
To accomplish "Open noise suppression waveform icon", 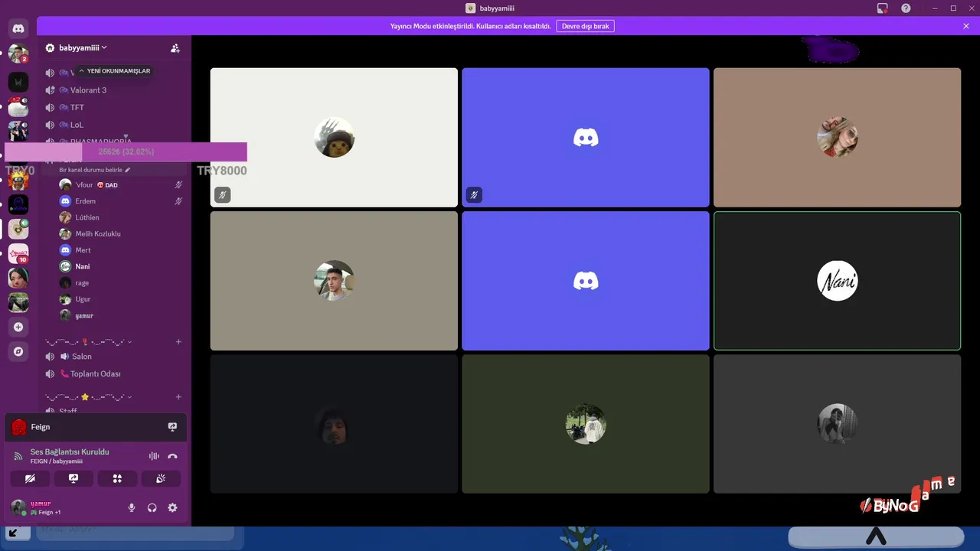I will point(154,456).
